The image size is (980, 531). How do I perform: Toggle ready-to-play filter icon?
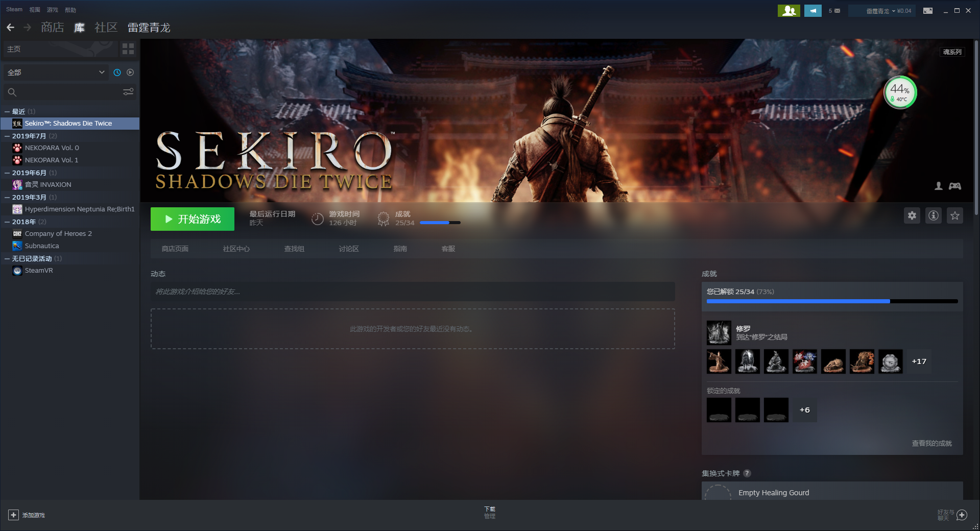[x=130, y=73]
